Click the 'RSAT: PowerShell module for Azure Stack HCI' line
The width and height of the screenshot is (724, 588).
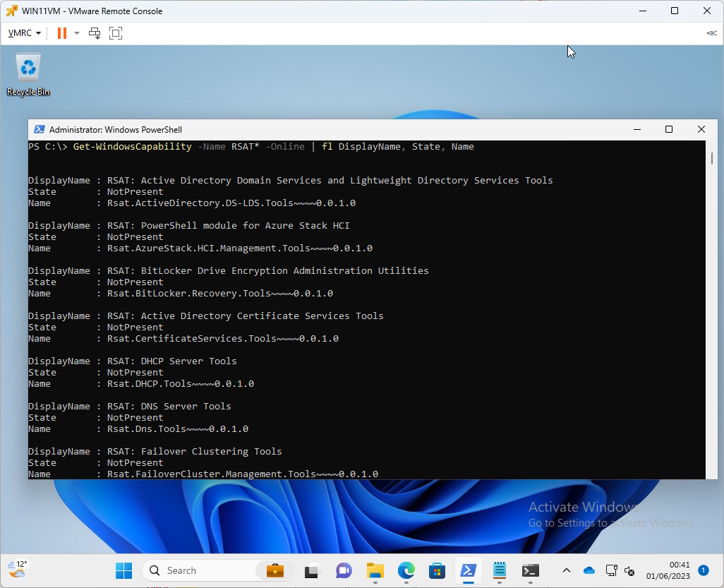[x=229, y=226]
